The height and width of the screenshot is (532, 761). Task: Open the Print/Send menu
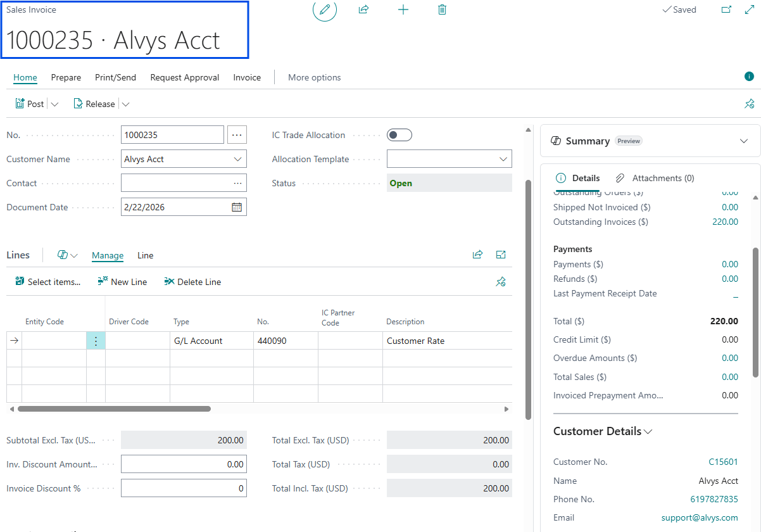click(x=115, y=77)
